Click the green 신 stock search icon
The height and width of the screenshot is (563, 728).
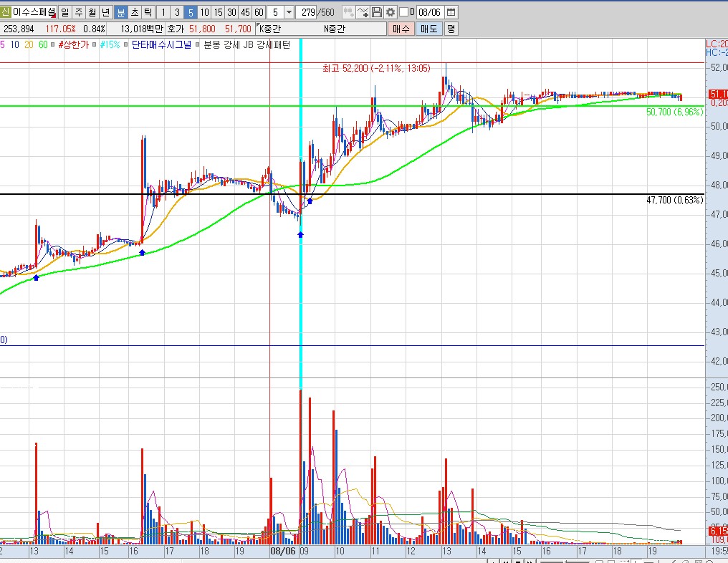click(x=5, y=12)
